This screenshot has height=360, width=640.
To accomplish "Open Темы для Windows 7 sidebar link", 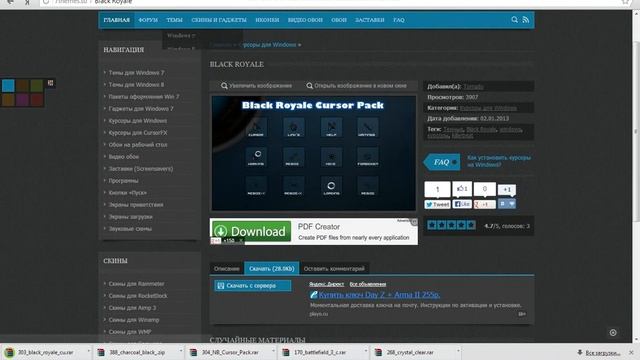I will [136, 73].
